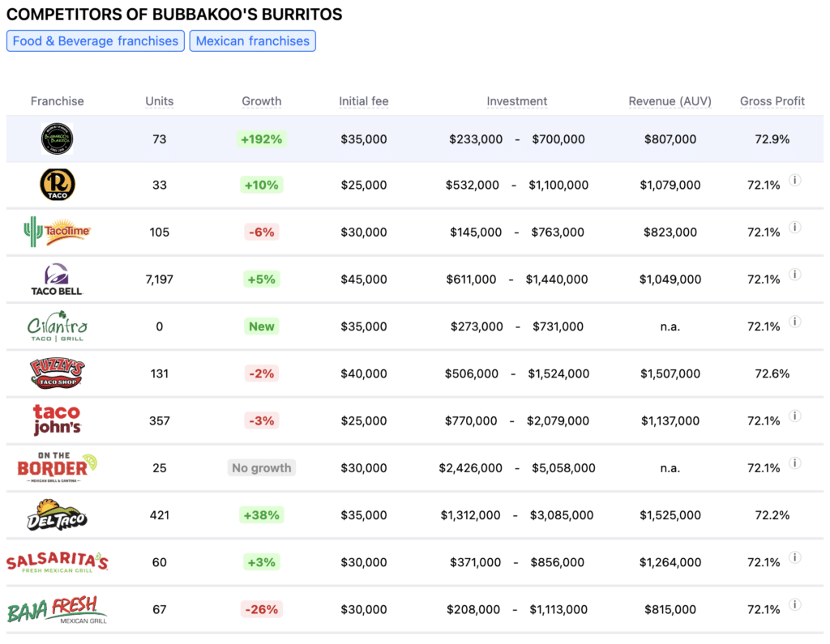
Task: Click the +5% growth badge
Action: tap(262, 279)
